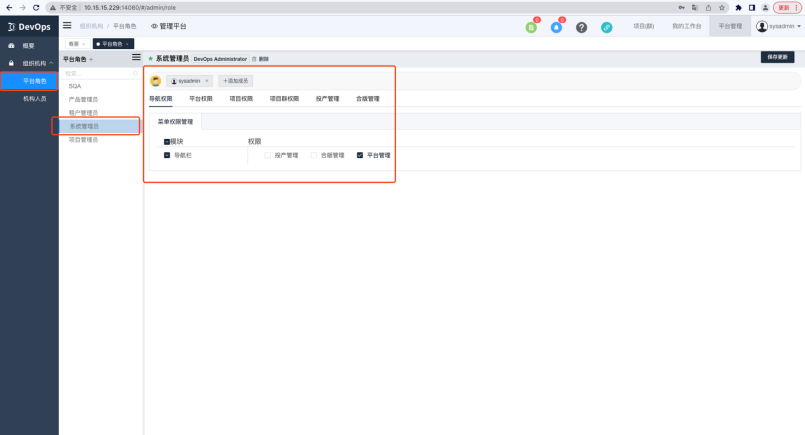
Task: Bookmark the page with the star icon
Action: pos(721,7)
